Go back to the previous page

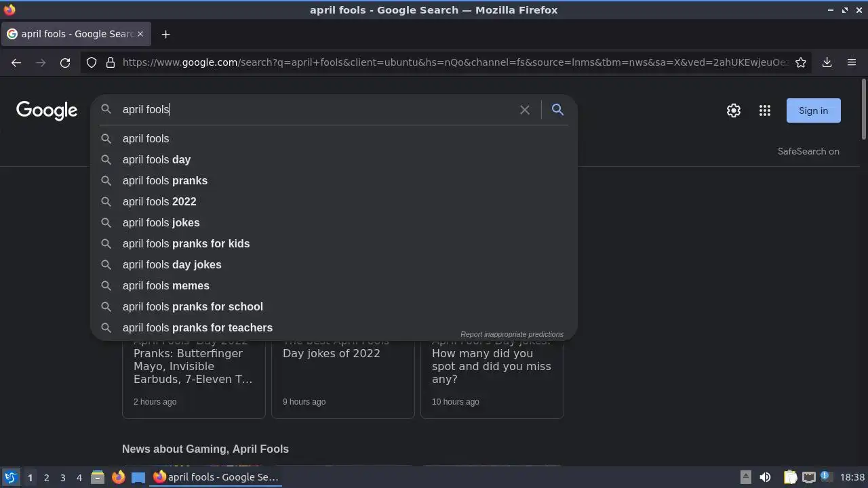[16, 62]
